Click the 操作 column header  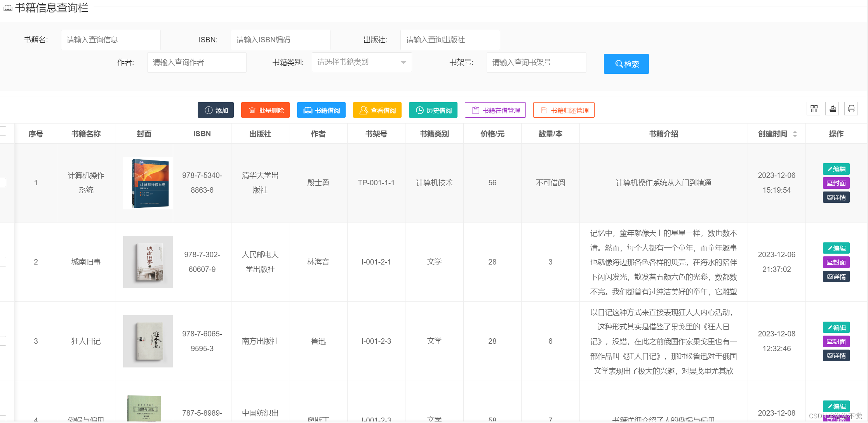[836, 134]
